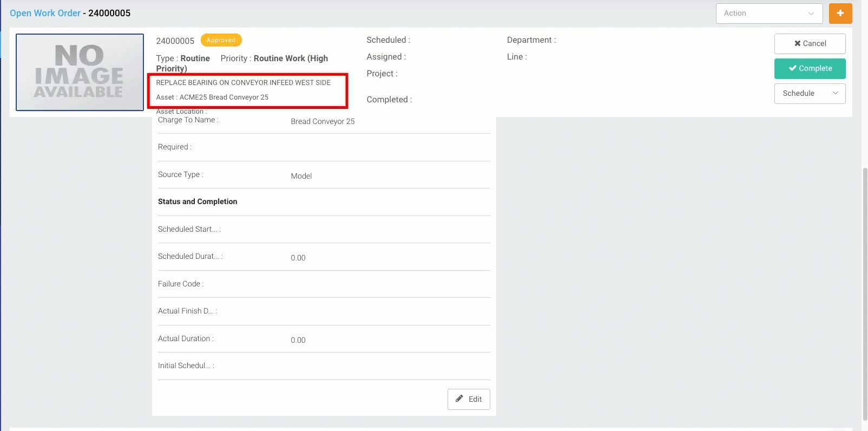Click the Schedule chevron arrow
This screenshot has height=431, width=868.
(836, 93)
